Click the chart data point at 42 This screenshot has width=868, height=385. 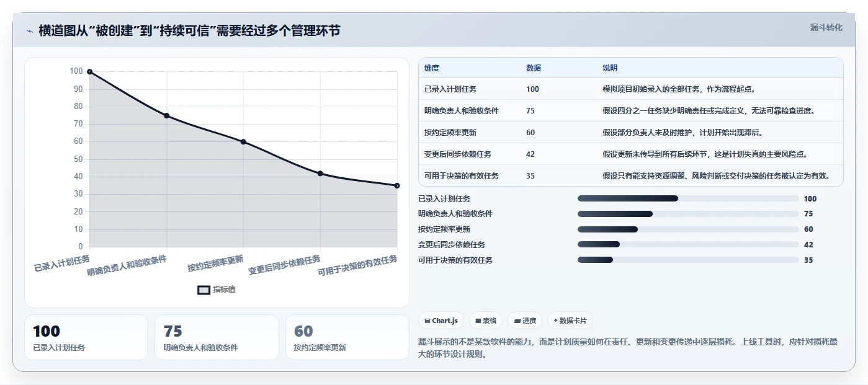point(320,174)
